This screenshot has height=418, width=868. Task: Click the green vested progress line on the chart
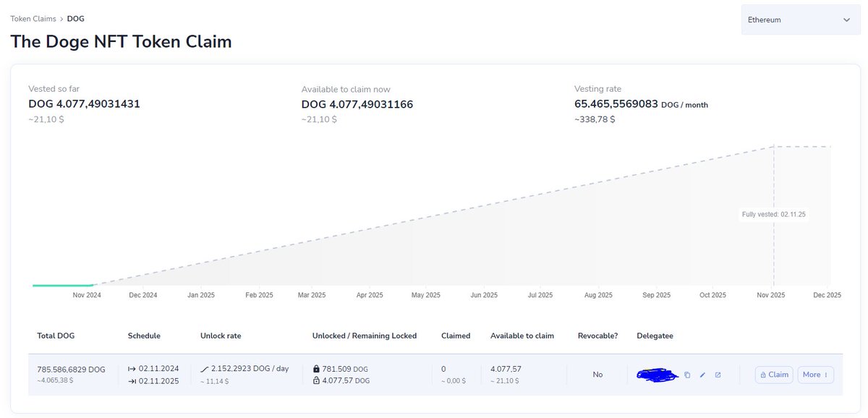point(63,285)
